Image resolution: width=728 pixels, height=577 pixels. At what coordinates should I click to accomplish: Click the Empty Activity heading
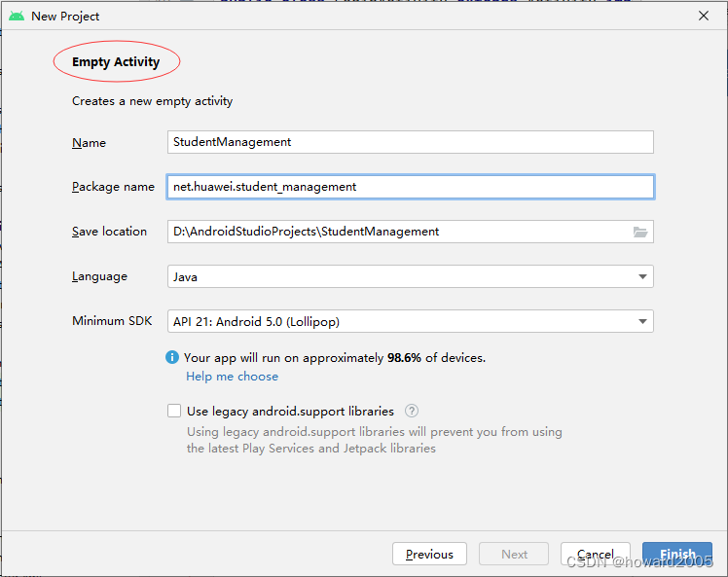click(x=116, y=62)
